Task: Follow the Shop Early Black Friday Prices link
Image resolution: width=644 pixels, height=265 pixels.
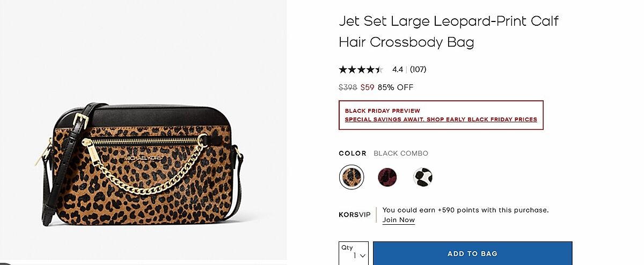Action: [x=441, y=120]
